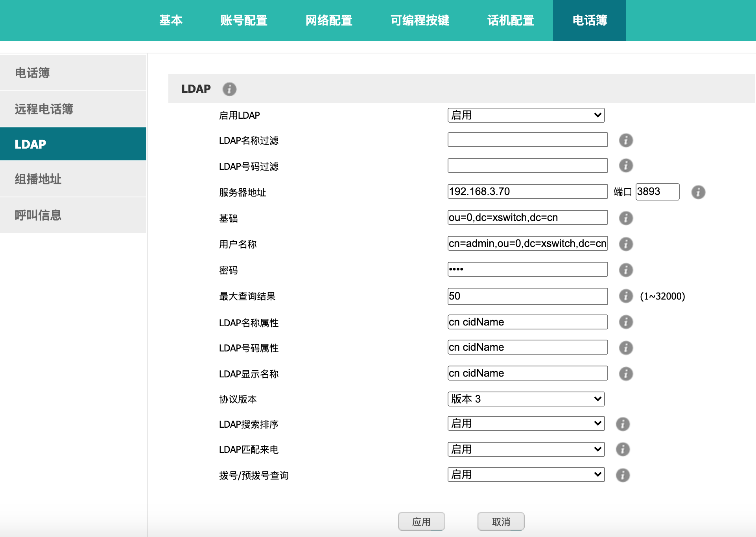The width and height of the screenshot is (756, 537).
Task: Switch to the 话机配置 tab
Action: click(x=511, y=20)
